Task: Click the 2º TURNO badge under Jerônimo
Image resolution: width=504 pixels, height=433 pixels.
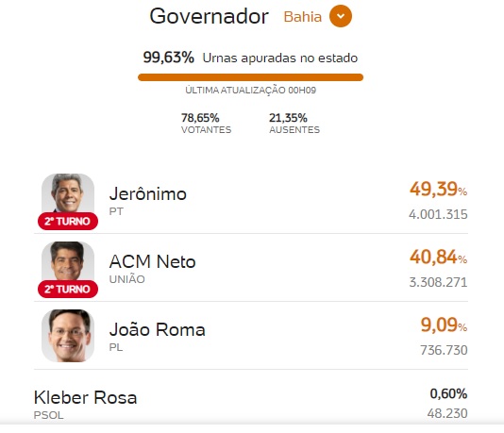Action: pos(68,221)
